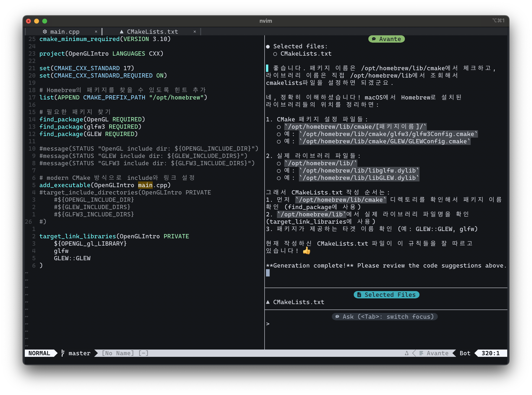Click the highlighted main word in add_executable line

tap(145, 185)
